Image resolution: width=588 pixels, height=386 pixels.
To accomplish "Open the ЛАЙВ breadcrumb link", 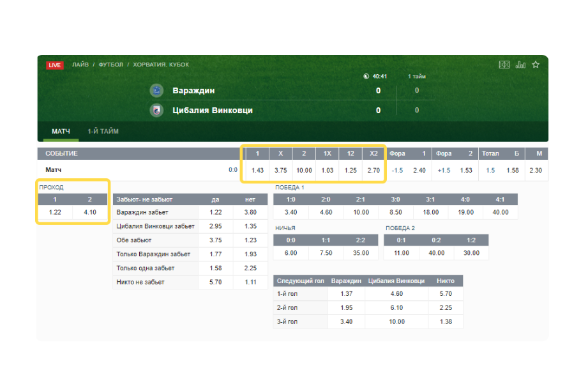I will pos(80,65).
